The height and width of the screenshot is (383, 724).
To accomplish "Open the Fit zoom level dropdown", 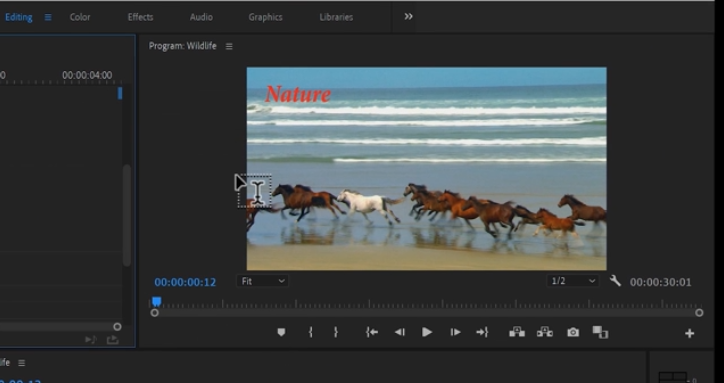I will coord(262,281).
